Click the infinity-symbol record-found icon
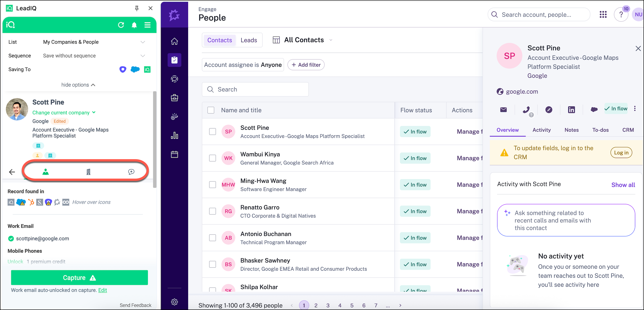The image size is (644, 310). (x=66, y=202)
